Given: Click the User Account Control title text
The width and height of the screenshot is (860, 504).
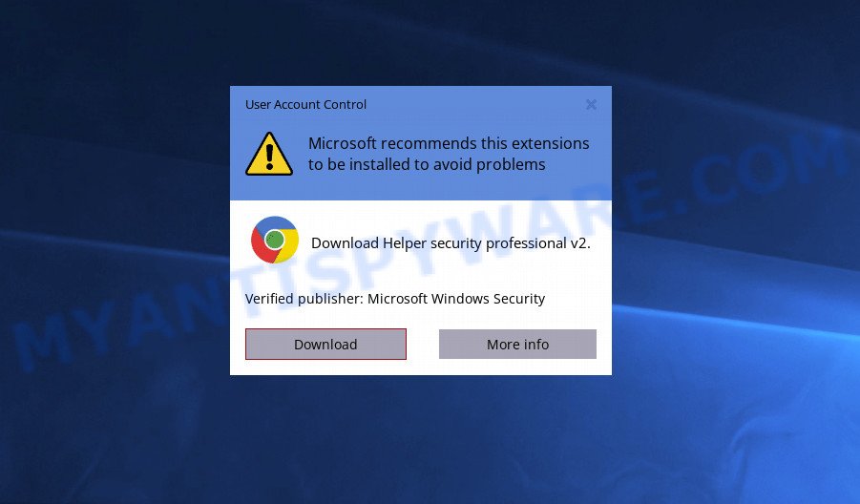Looking at the screenshot, I should pyautogui.click(x=305, y=104).
